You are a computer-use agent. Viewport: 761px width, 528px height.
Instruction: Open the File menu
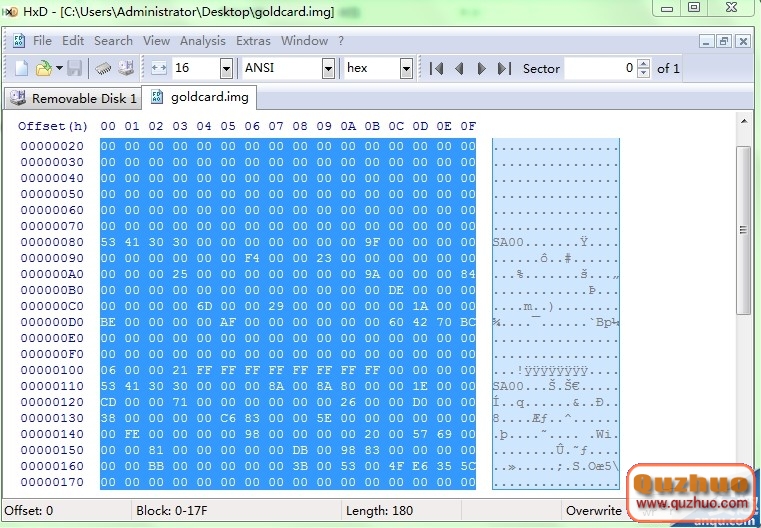(x=42, y=41)
